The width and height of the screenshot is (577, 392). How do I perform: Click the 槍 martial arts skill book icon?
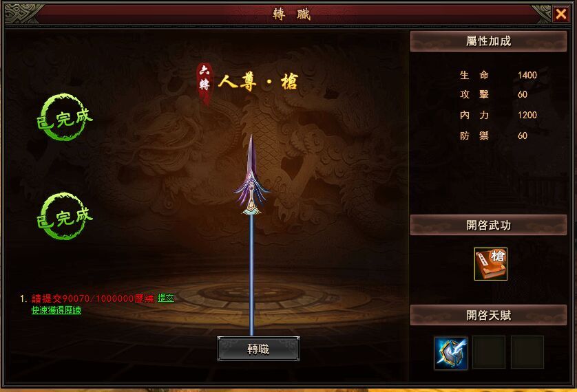pos(490,264)
